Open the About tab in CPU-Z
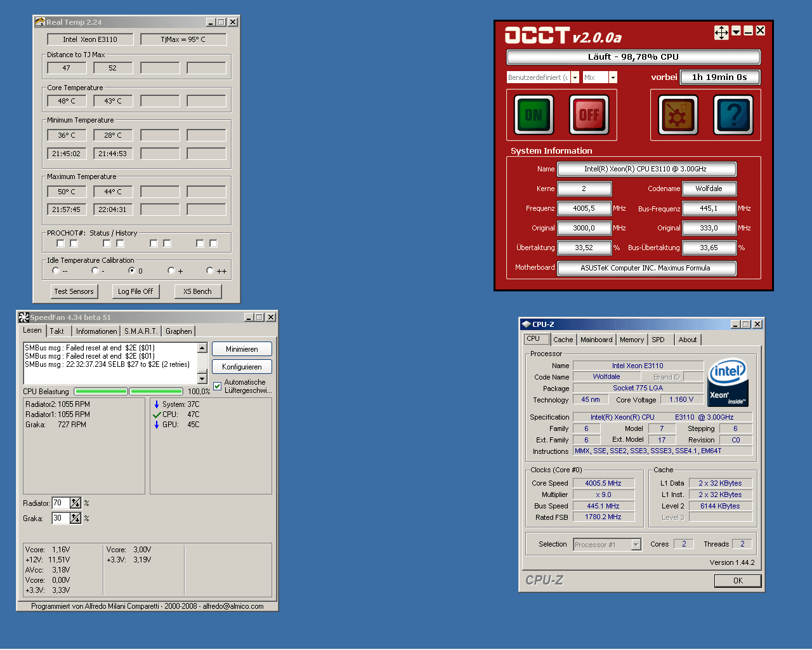Screen dimensions: 812x650 pyautogui.click(x=688, y=340)
